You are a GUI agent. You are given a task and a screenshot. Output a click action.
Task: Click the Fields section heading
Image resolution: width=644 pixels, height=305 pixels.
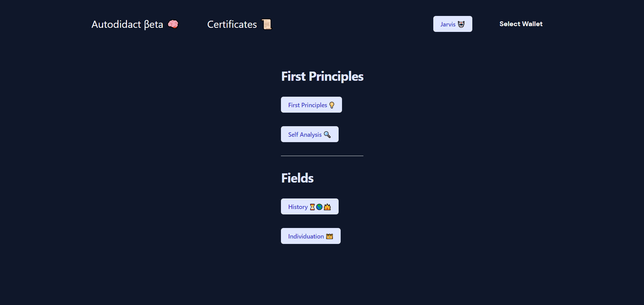click(x=297, y=178)
